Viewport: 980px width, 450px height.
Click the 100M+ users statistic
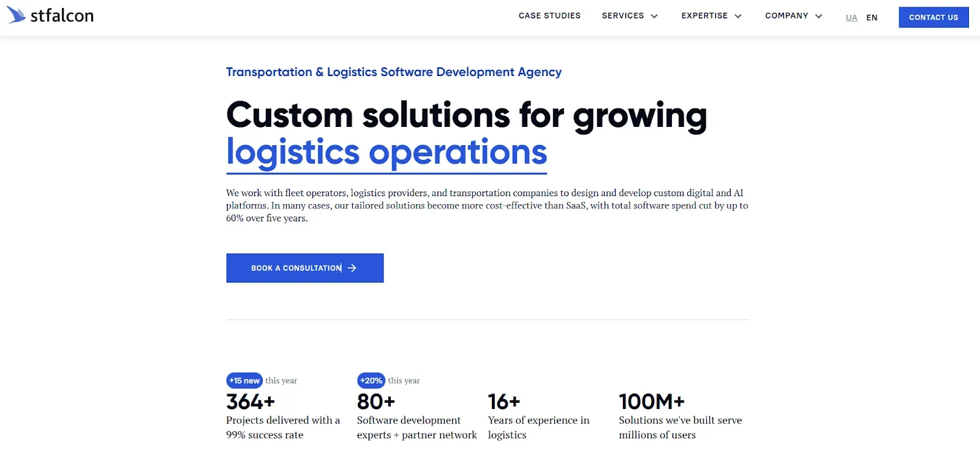pyautogui.click(x=652, y=402)
